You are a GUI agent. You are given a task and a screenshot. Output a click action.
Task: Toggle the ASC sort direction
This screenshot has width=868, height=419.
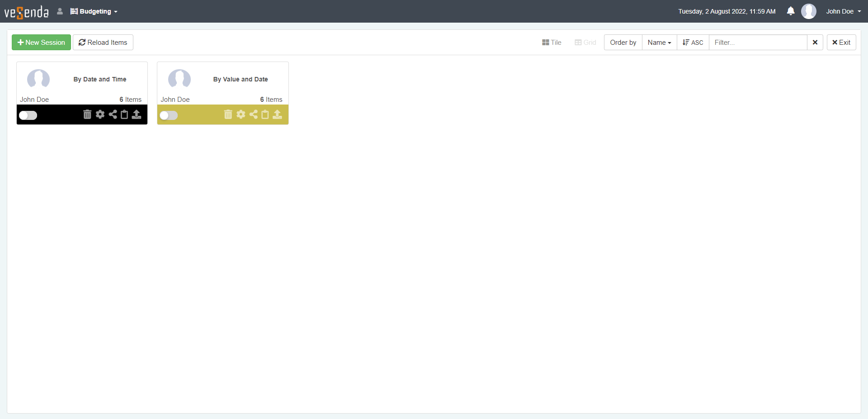pyautogui.click(x=693, y=43)
